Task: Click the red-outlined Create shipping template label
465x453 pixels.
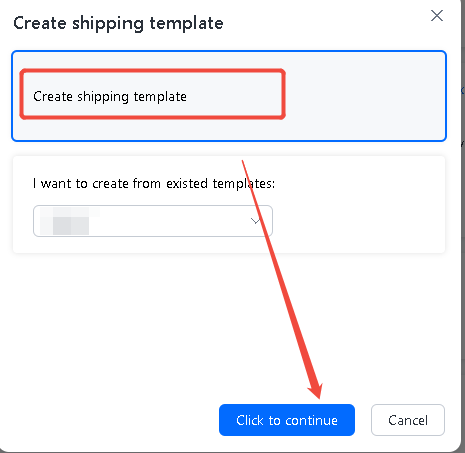Action: 110,96
